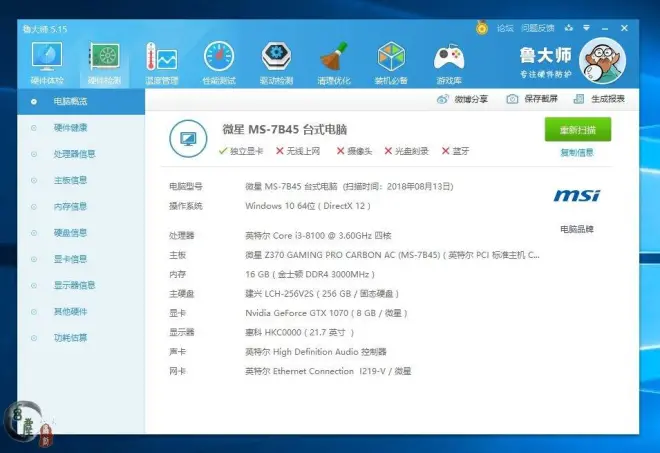
Task: Open the 游戏库 game controller icon
Action: (x=449, y=63)
